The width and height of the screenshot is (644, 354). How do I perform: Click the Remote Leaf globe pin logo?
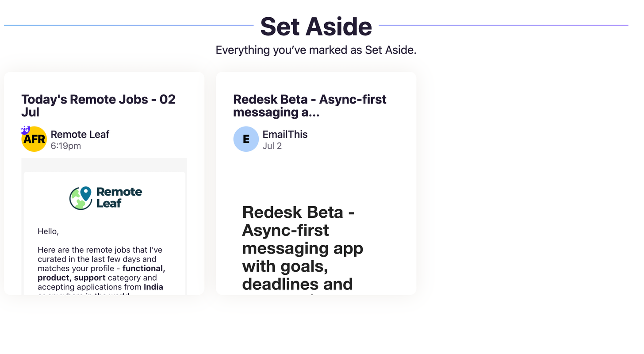point(80,198)
